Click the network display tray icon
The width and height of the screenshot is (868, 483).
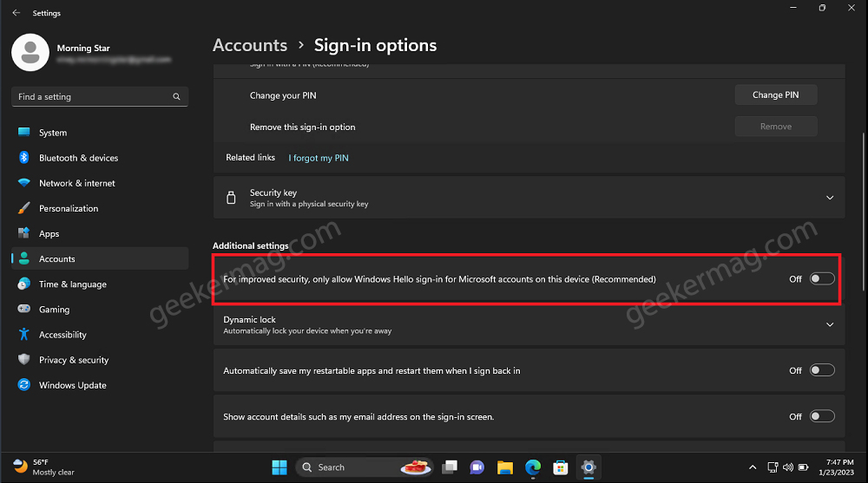click(773, 467)
